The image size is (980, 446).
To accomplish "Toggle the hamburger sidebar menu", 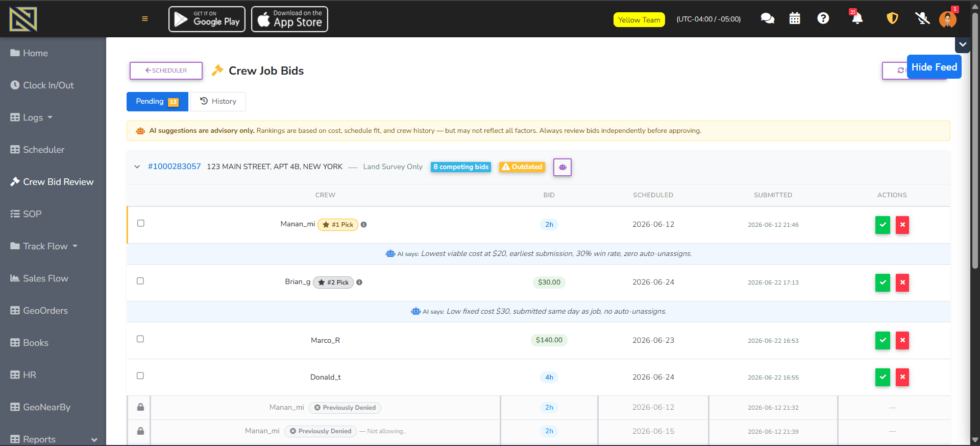I will point(145,19).
